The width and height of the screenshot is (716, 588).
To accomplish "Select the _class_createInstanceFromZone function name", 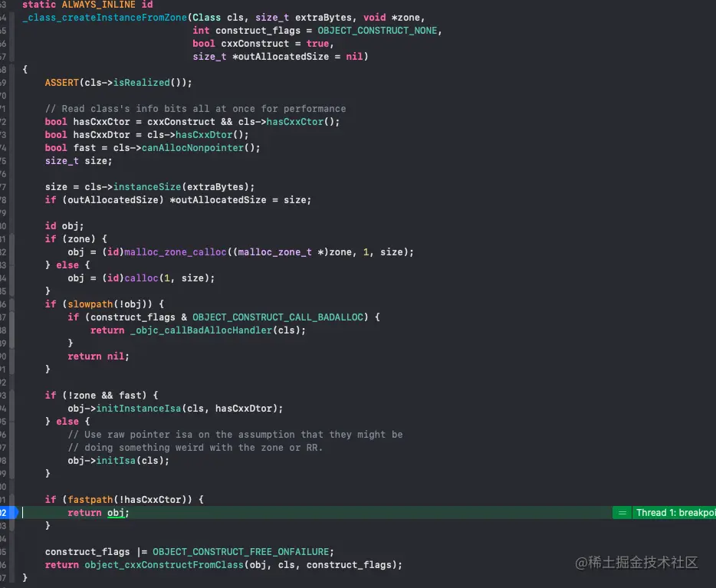I will point(104,18).
